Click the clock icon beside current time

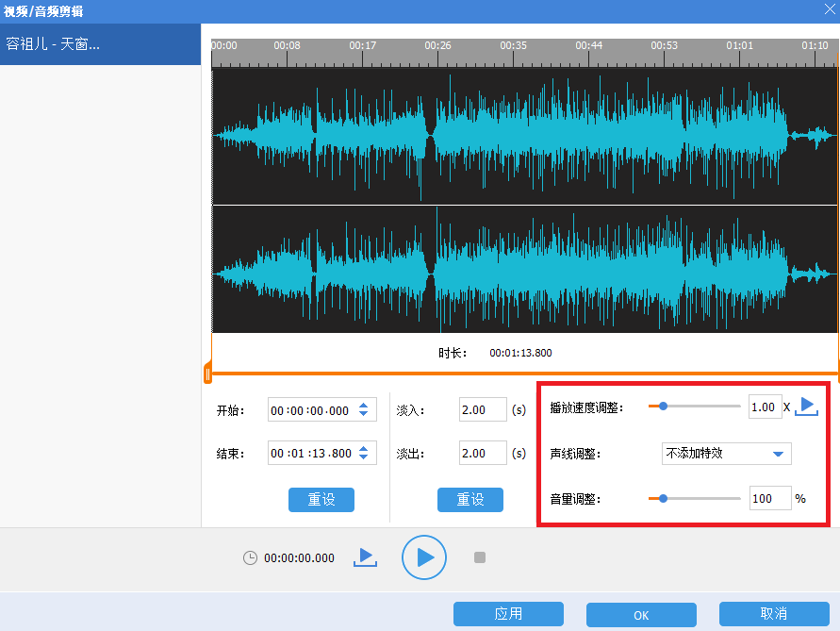click(x=250, y=558)
